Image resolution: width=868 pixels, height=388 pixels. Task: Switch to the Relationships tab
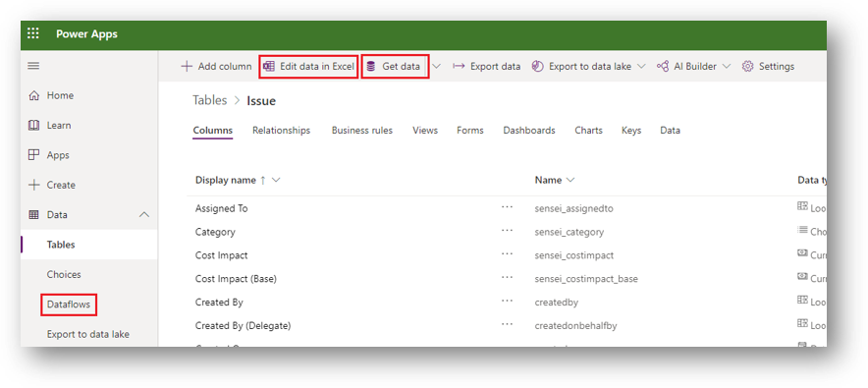tap(281, 131)
